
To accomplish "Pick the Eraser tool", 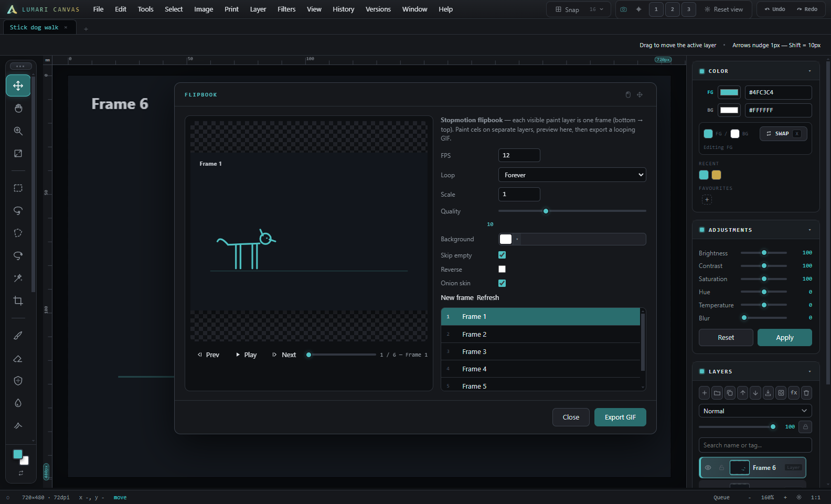I will [18, 359].
